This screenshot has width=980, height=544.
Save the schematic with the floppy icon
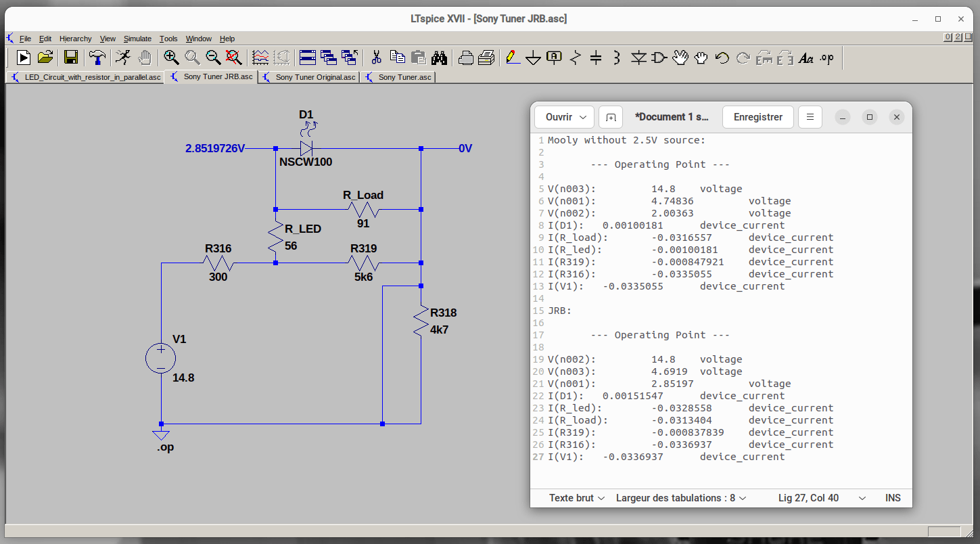(x=71, y=58)
